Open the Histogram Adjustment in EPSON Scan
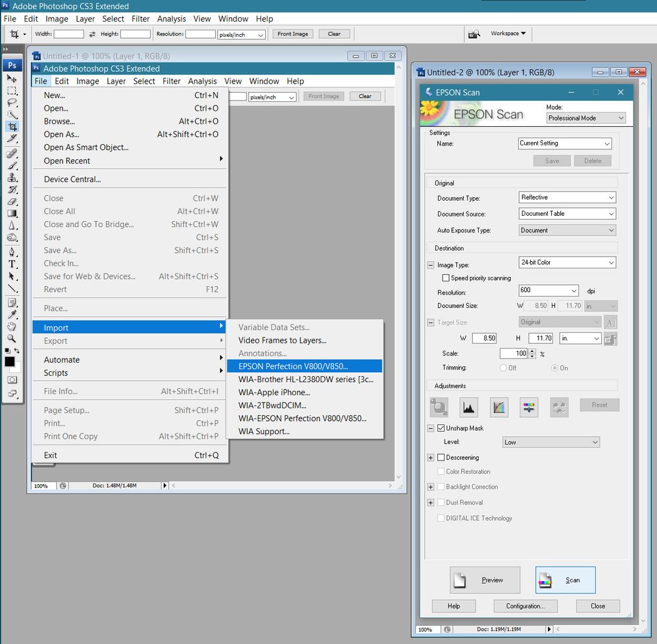Screen dimensions: 657x644 468,406
